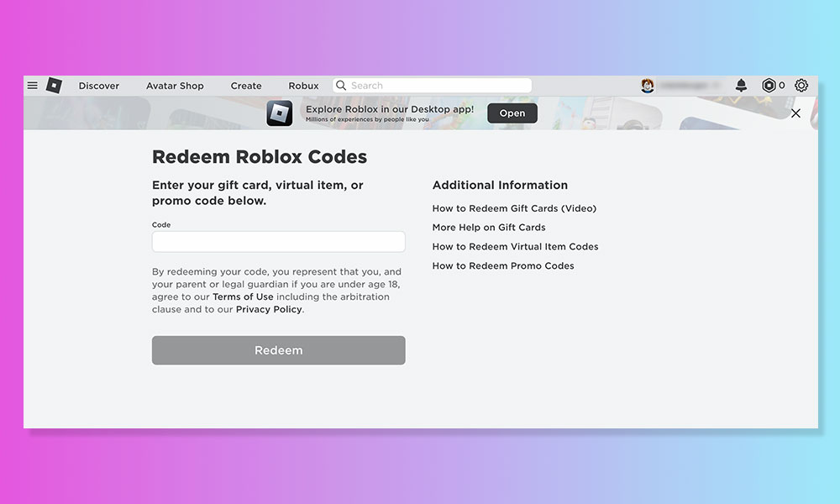
Task: Click the Redeem button
Action: tap(279, 350)
